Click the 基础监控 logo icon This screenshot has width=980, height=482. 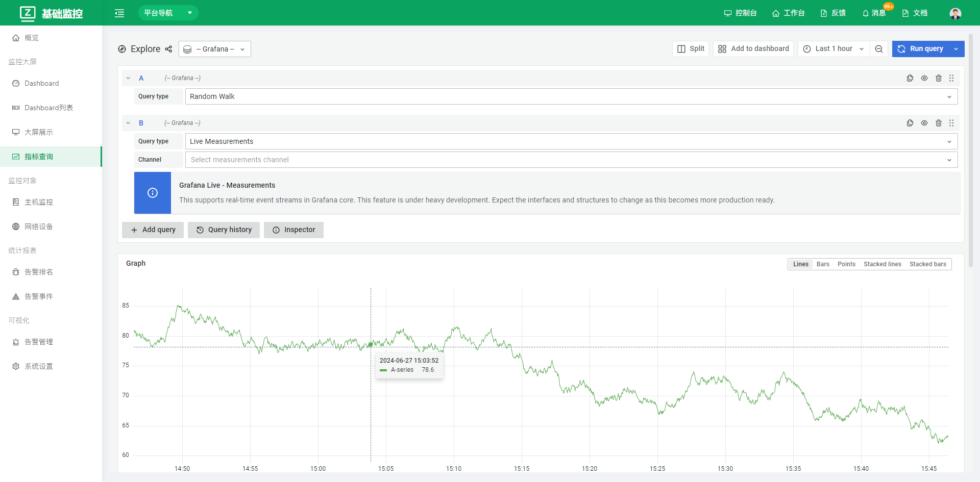(x=28, y=13)
